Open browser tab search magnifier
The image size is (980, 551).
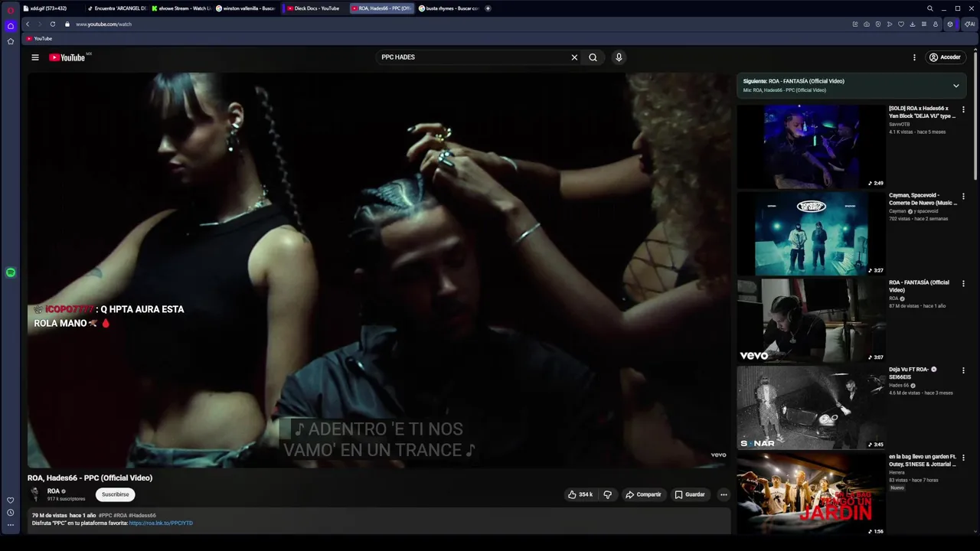(930, 8)
